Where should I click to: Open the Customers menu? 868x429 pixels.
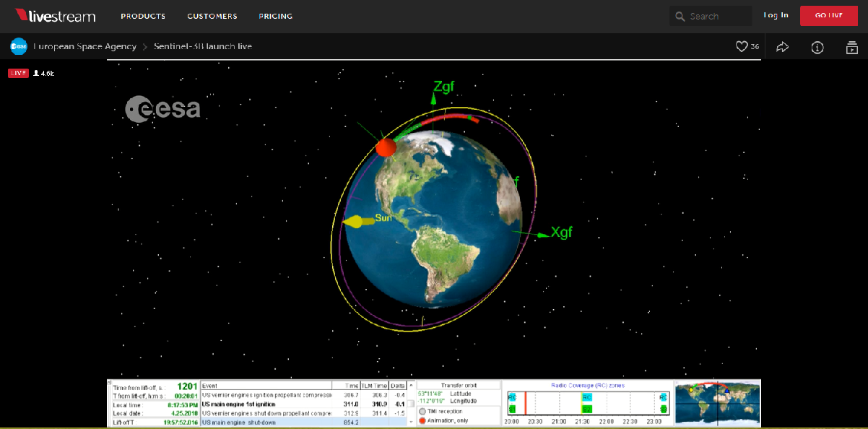212,16
